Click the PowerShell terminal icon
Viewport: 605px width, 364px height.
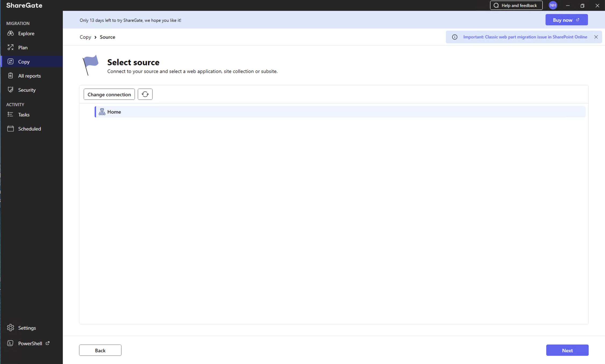tap(10, 343)
